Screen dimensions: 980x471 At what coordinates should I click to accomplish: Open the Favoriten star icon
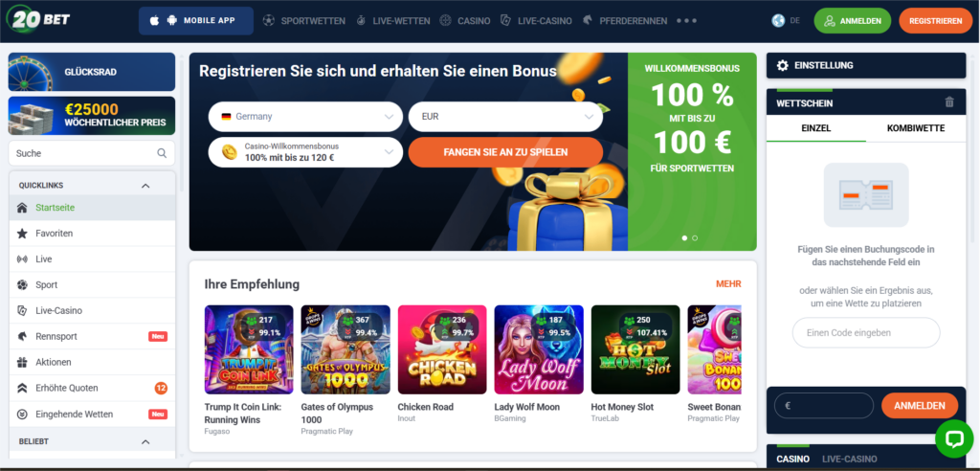point(23,234)
